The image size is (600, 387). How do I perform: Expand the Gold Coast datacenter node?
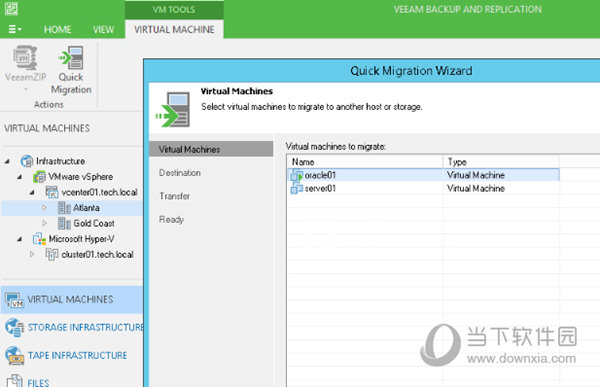(x=44, y=223)
